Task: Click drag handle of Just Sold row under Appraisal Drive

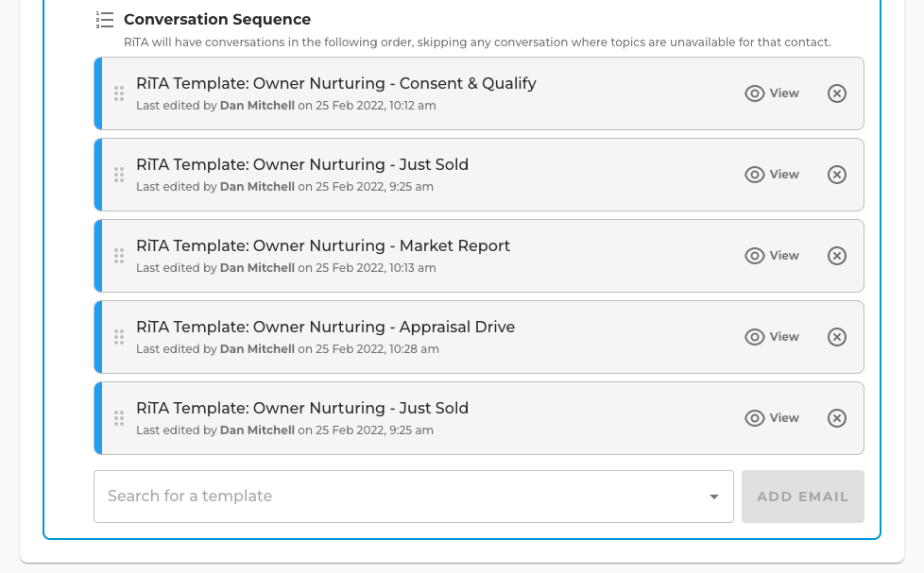Action: (x=119, y=419)
